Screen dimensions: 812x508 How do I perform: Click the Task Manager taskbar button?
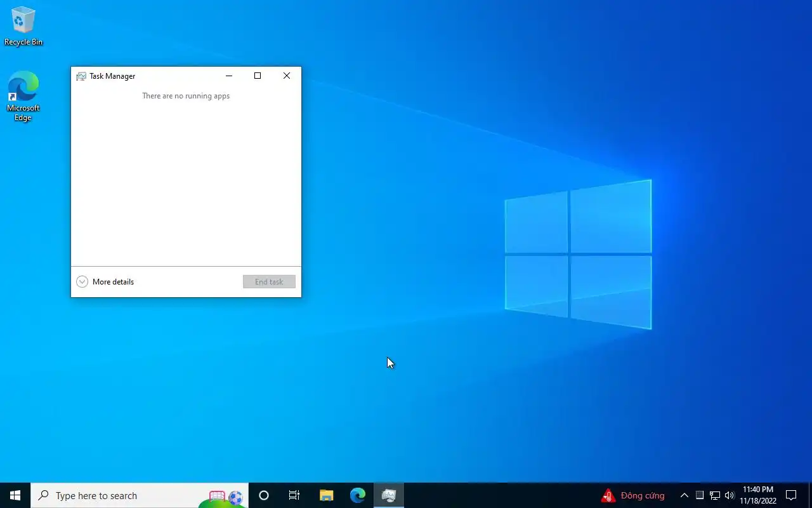pos(389,495)
